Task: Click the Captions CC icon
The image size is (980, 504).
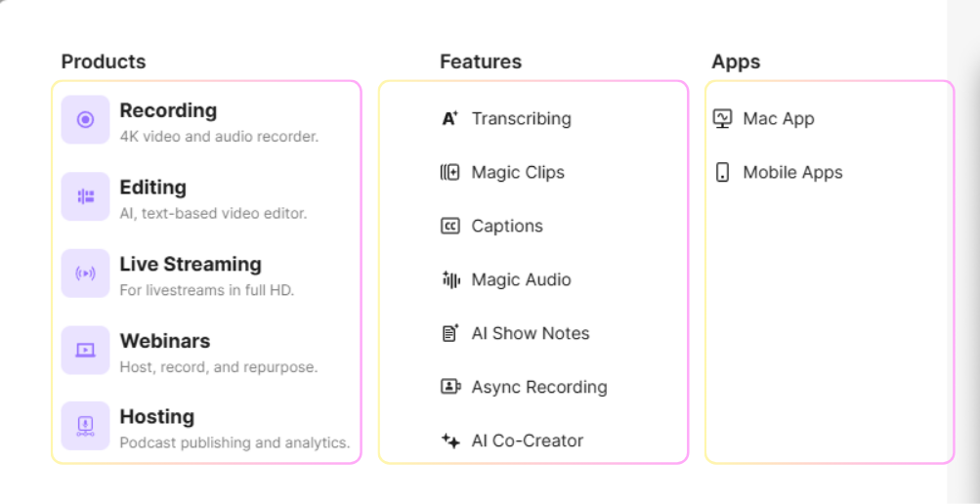Action: pyautogui.click(x=449, y=227)
